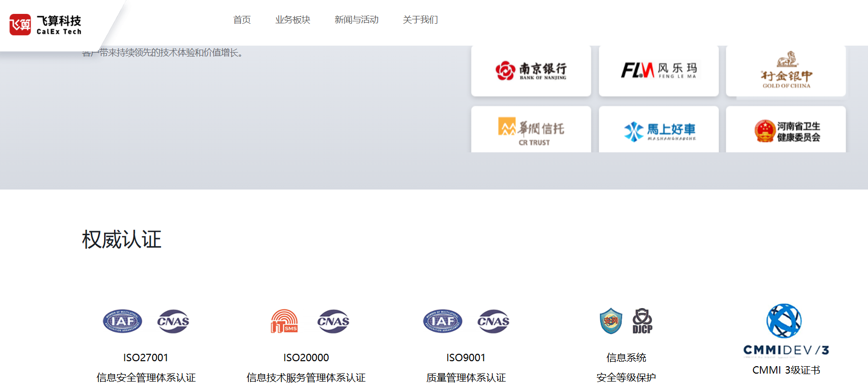This screenshot has height=389, width=868.
Task: Open the 新闻与活动 menu
Action: 356,20
